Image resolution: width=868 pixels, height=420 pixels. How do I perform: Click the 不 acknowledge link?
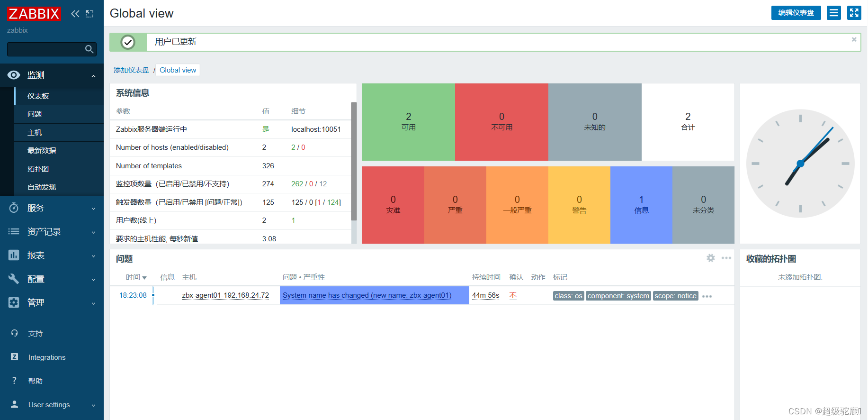pyautogui.click(x=513, y=295)
